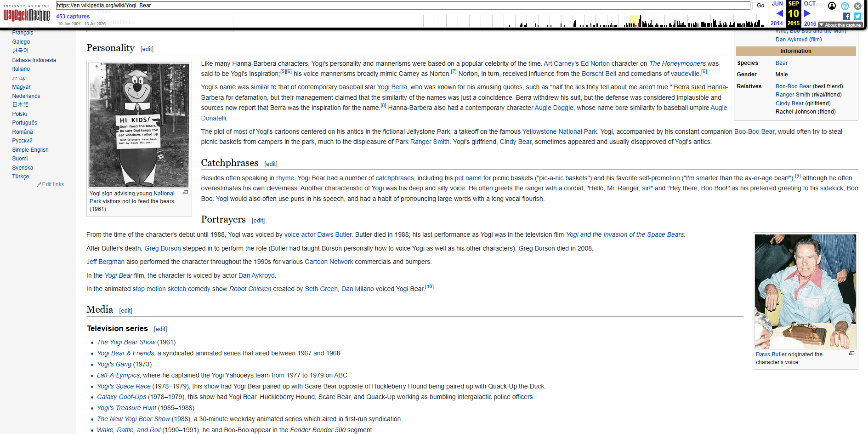Open the Yogi Bear sign photo thumbnail
The height and width of the screenshot is (434, 868).
click(139, 125)
